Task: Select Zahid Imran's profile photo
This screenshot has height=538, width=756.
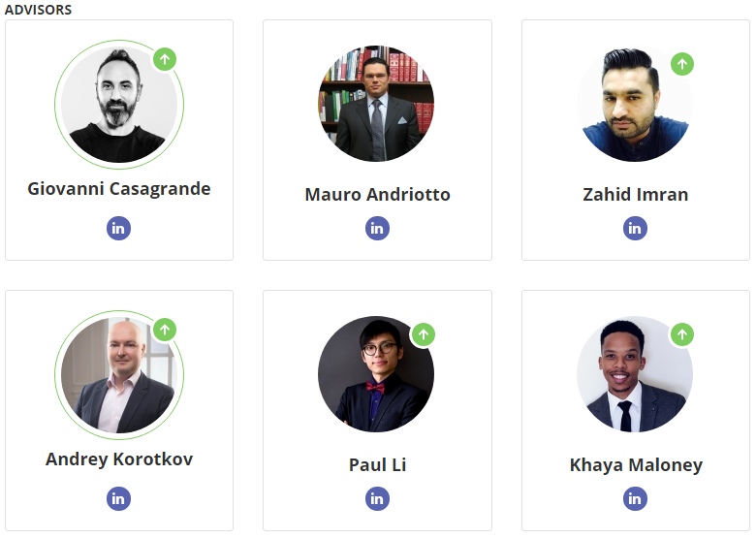Action: coord(634,105)
